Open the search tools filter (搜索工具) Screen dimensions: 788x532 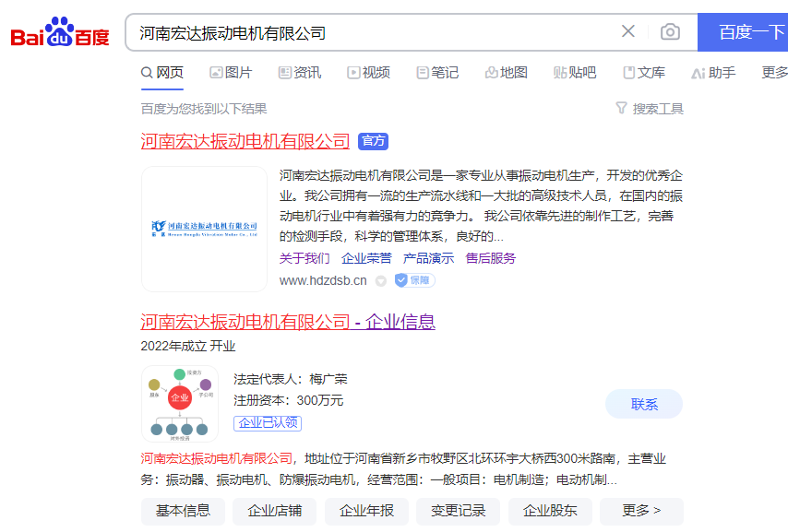click(650, 109)
